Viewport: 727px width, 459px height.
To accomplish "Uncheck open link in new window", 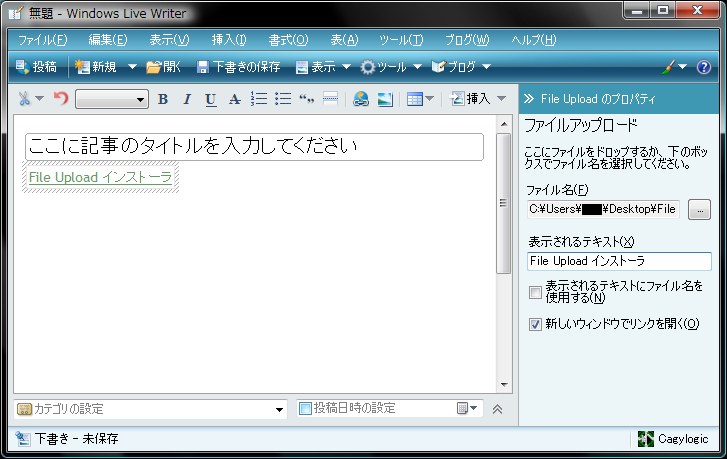I will point(536,324).
